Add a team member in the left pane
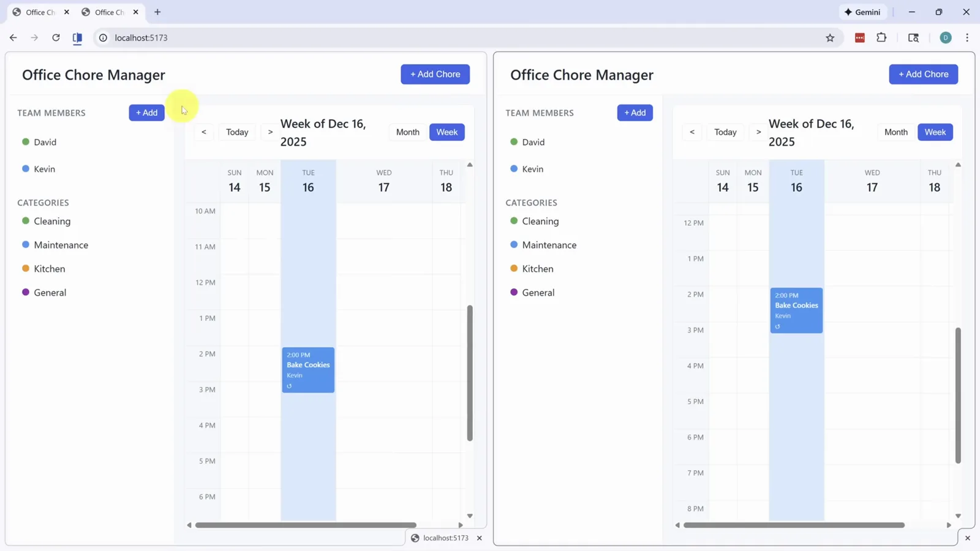 coord(146,113)
